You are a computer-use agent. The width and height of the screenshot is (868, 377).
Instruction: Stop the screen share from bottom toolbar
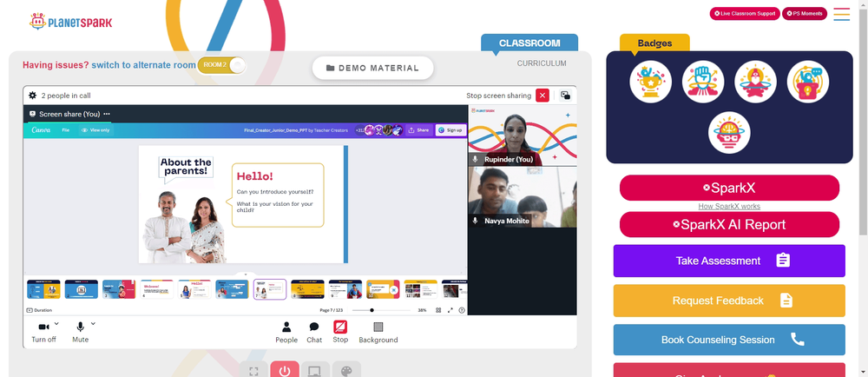click(x=340, y=331)
